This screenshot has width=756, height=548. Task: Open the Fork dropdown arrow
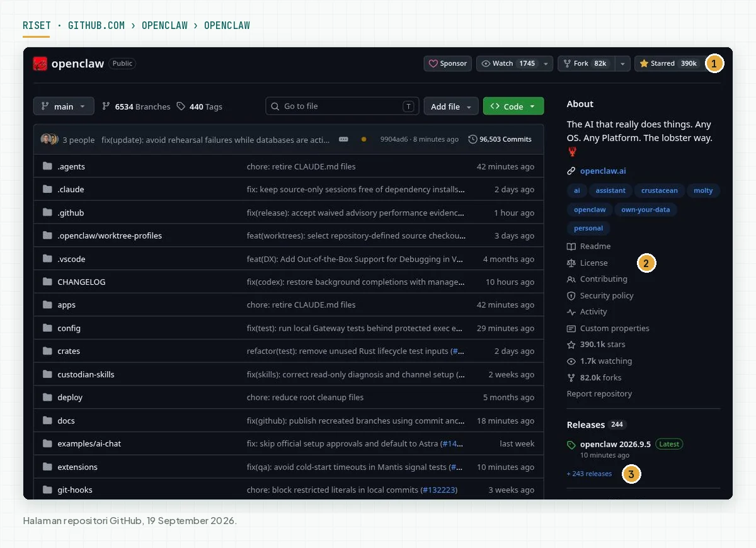(x=622, y=64)
